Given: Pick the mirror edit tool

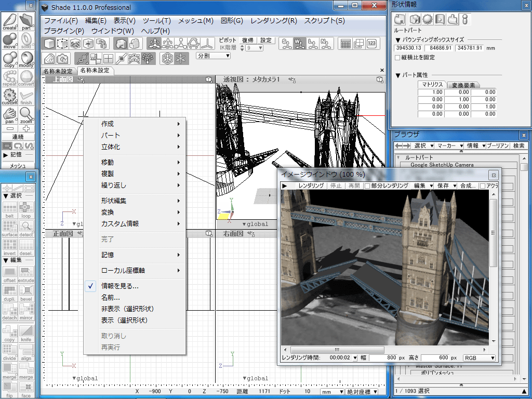Looking at the screenshot, I should 26,312.
